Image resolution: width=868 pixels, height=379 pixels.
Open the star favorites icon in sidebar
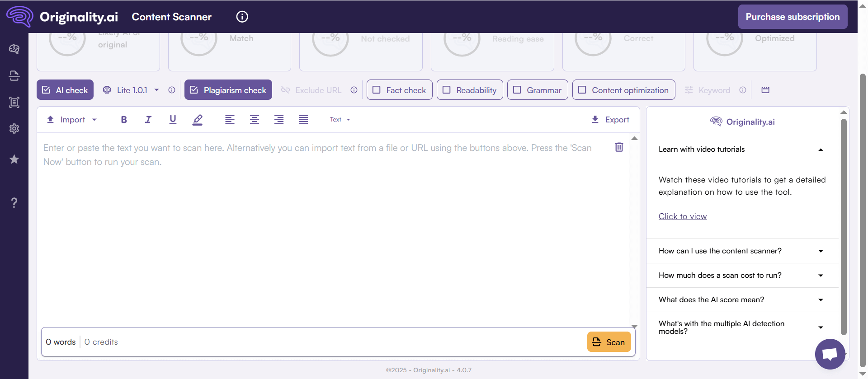point(14,159)
